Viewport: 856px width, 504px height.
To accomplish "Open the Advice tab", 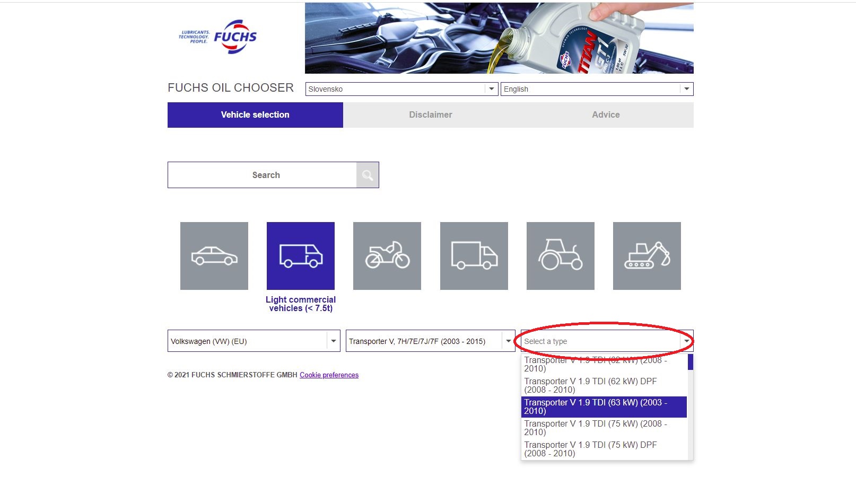I will 606,114.
